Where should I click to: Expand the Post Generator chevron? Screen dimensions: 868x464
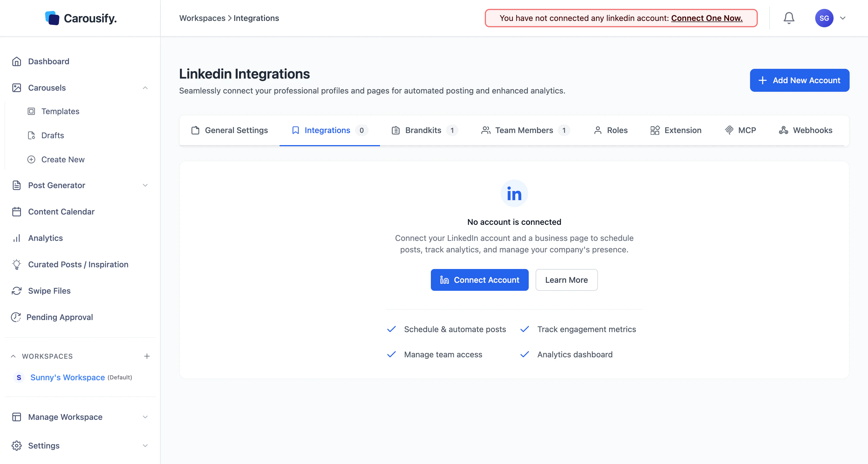click(x=145, y=185)
